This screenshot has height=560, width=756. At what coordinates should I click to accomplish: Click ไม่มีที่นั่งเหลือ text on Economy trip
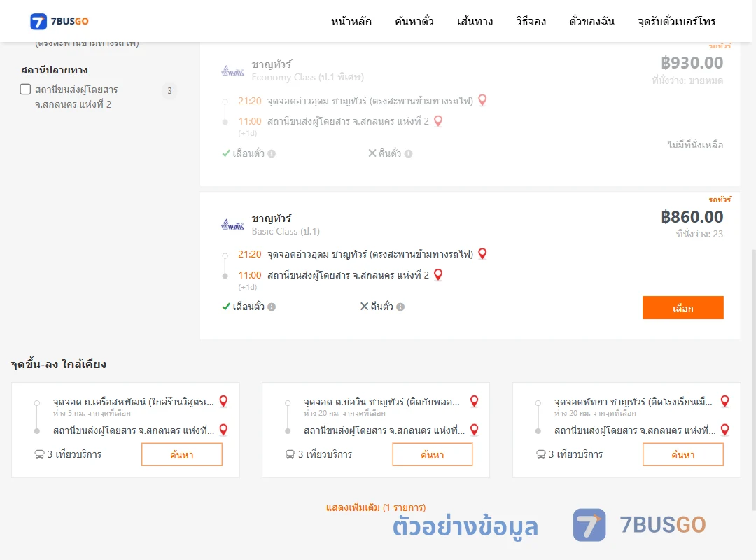[x=695, y=145]
